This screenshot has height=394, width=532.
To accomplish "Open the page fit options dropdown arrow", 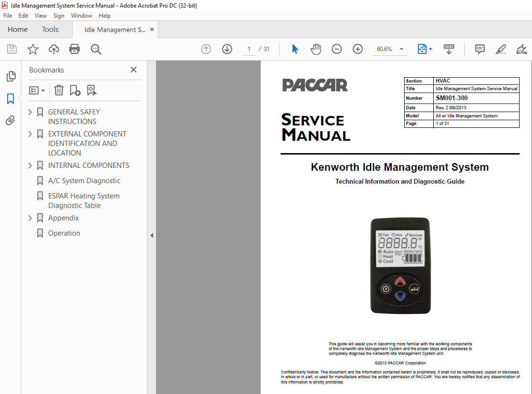I will [430, 49].
